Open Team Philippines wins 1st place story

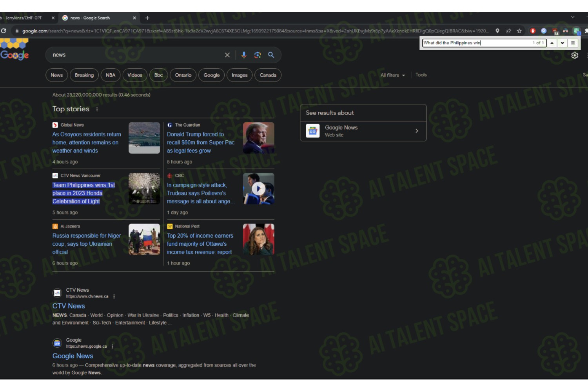pyautogui.click(x=84, y=193)
